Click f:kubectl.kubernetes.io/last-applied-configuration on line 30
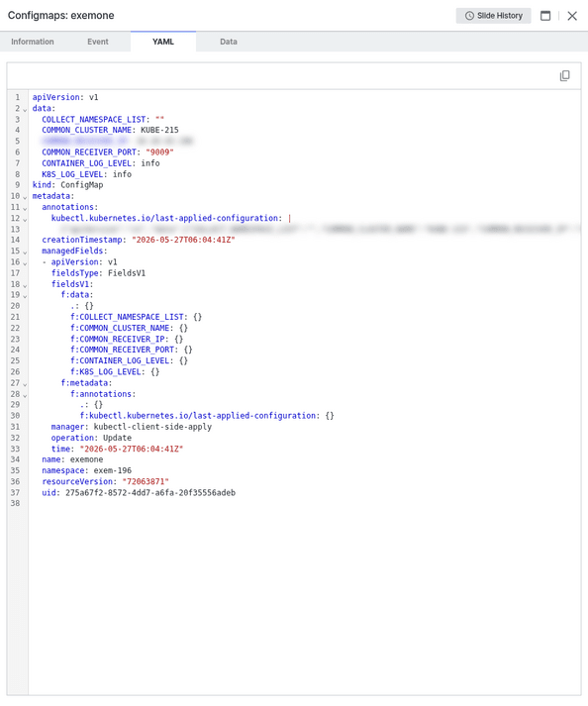 coord(198,416)
